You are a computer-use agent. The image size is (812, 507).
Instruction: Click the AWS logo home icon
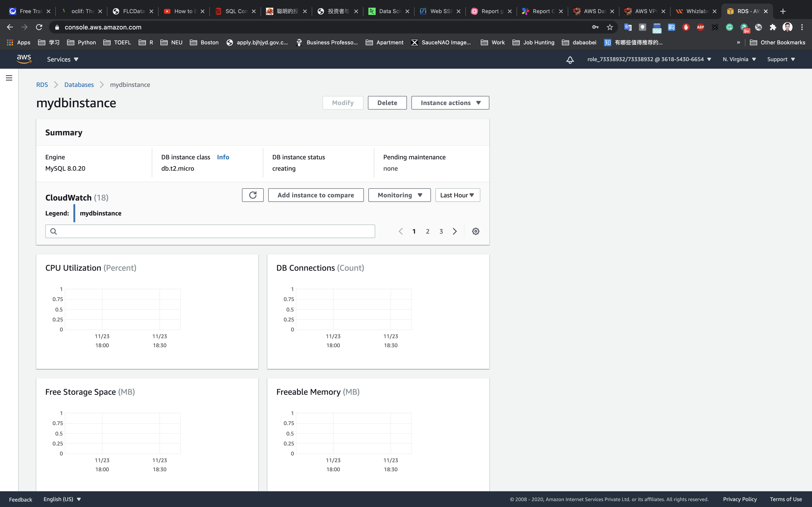(x=24, y=59)
